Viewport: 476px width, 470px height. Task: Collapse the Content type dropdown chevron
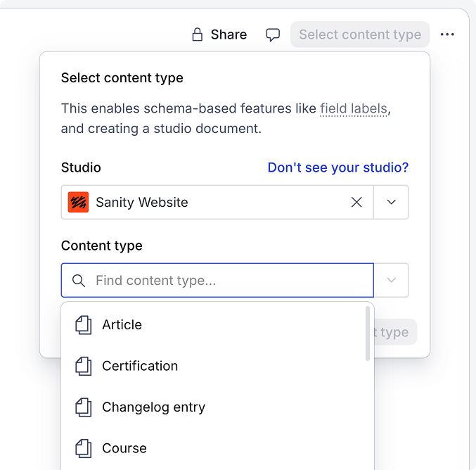tap(391, 280)
